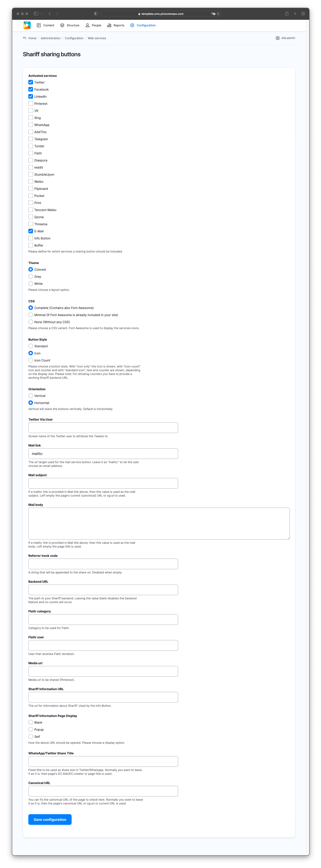Image resolution: width=321 pixels, height=868 pixels.
Task: Open a new tab with the plus icon
Action: click(x=295, y=14)
